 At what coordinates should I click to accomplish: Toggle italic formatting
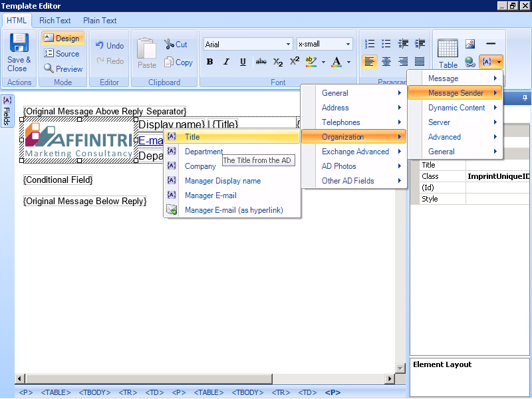(226, 62)
